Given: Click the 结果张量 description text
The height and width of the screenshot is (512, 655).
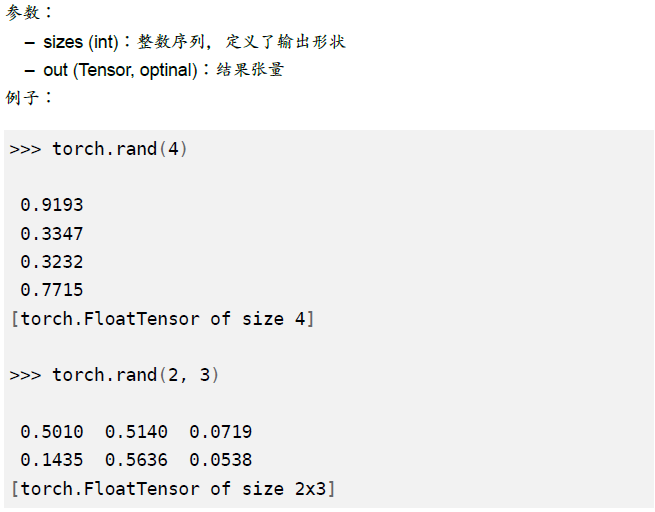Looking at the screenshot, I should pyautogui.click(x=250, y=70).
